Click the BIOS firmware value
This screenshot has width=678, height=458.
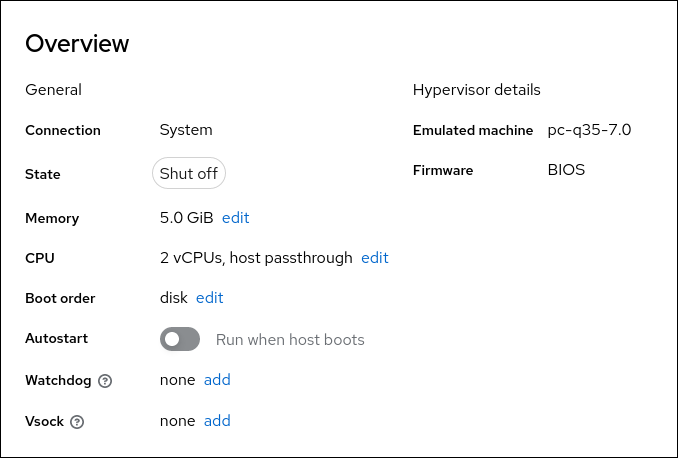566,170
